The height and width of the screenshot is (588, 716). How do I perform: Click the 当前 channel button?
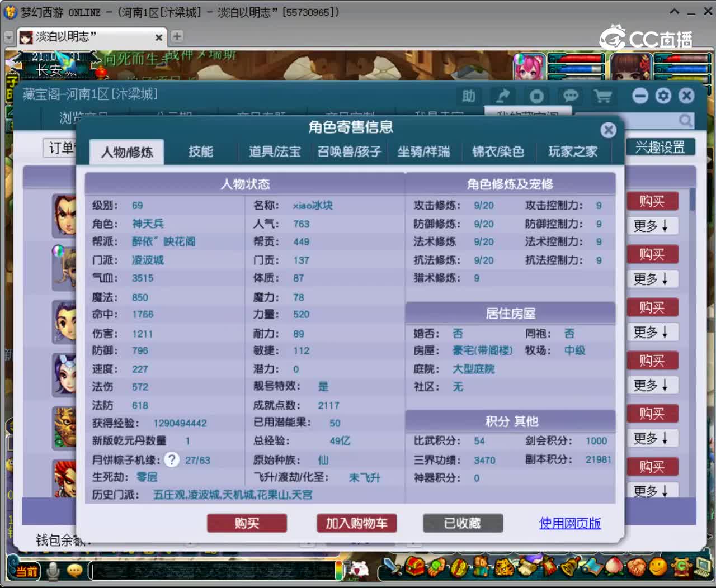point(26,571)
